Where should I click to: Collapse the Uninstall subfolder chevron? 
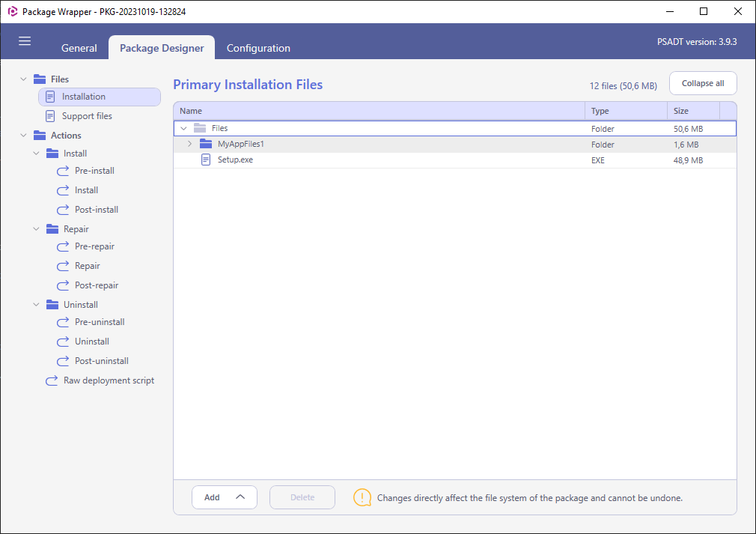(x=36, y=304)
